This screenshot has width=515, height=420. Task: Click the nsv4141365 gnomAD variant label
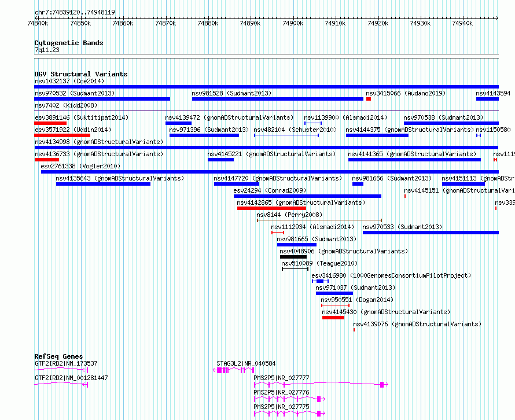[x=412, y=154]
